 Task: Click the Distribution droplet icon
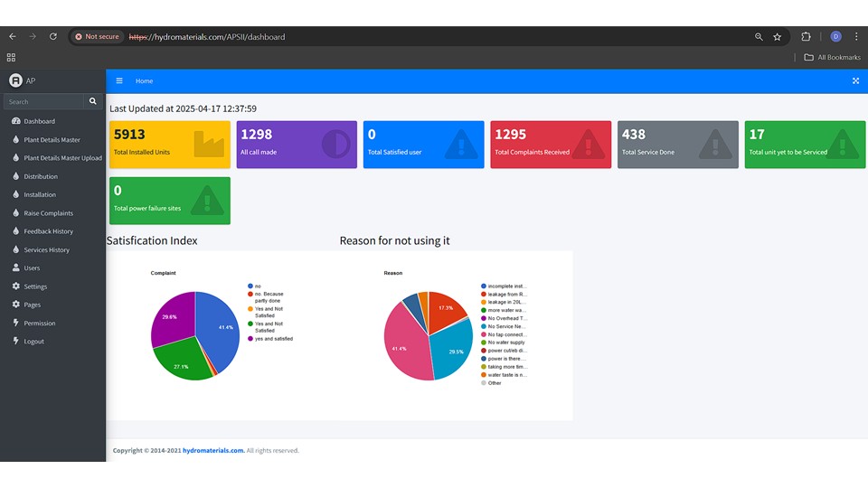coord(15,176)
